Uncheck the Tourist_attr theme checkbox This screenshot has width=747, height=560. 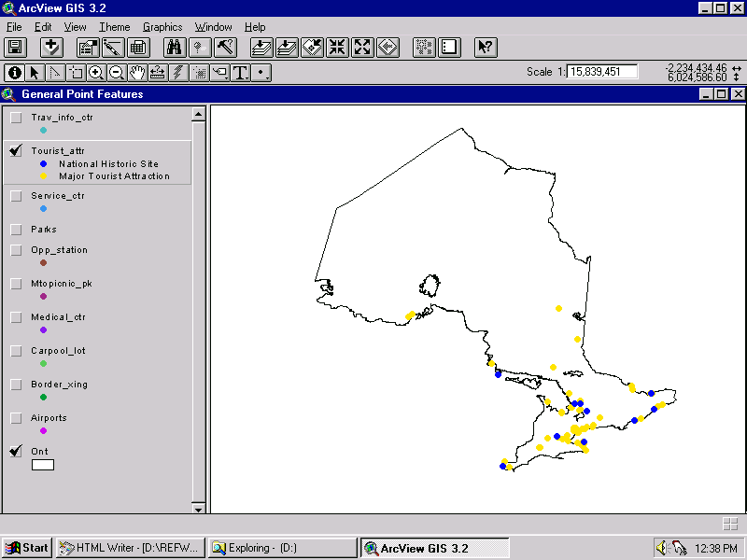click(x=16, y=151)
